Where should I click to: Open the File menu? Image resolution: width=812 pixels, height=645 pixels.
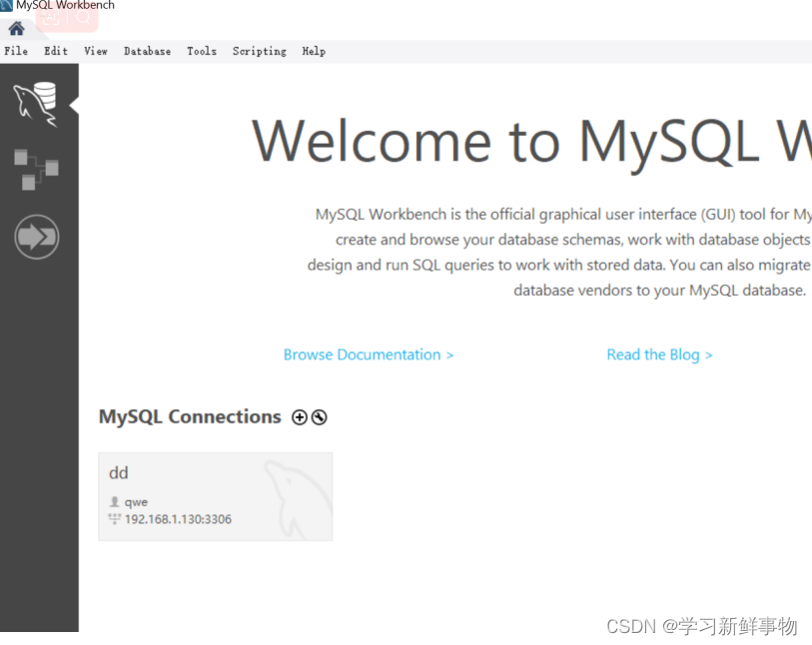[16, 51]
